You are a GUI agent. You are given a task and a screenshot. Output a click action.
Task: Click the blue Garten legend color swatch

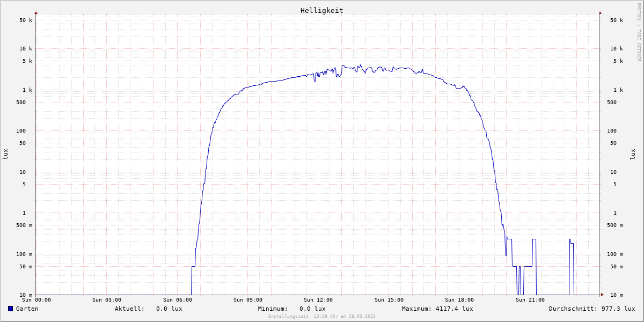(10, 309)
